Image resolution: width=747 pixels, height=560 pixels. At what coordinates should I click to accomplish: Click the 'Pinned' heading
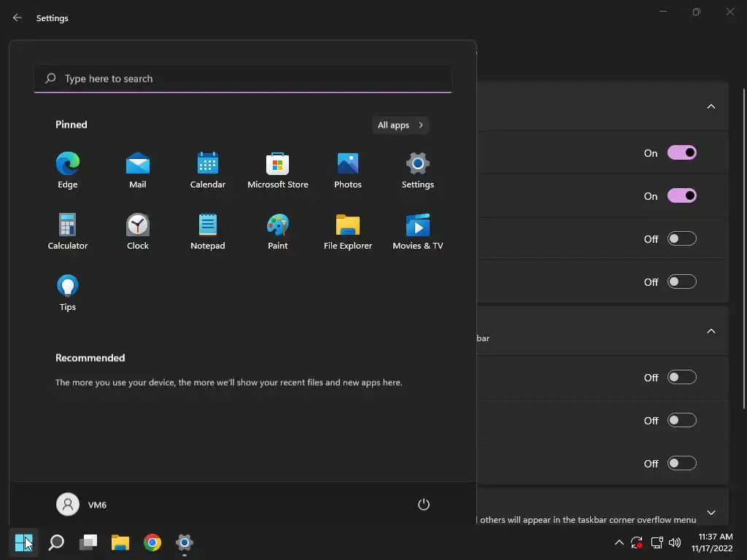(x=71, y=125)
